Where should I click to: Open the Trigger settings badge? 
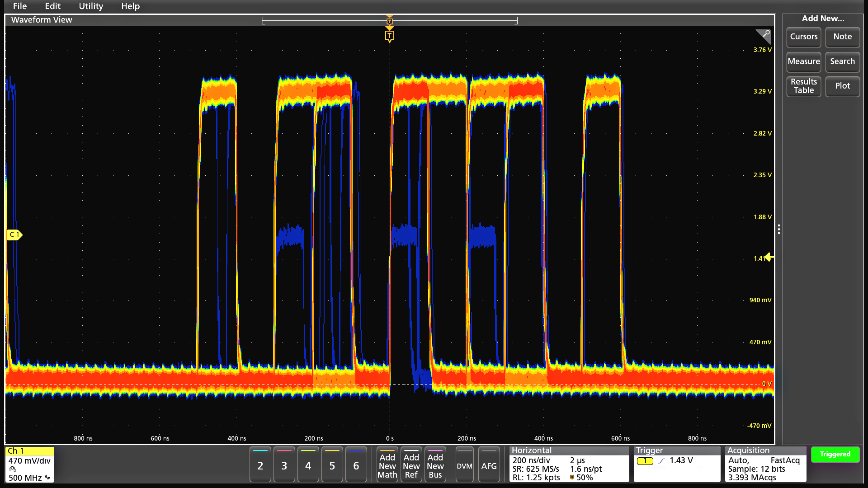(677, 465)
